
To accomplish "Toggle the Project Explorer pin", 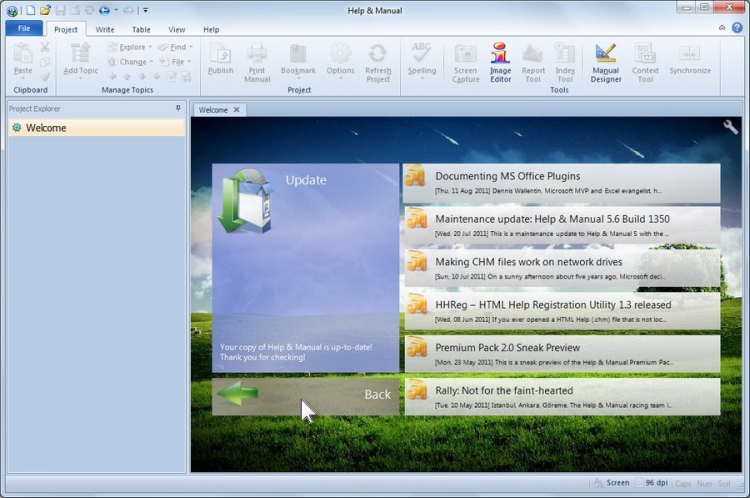I will (x=178, y=109).
